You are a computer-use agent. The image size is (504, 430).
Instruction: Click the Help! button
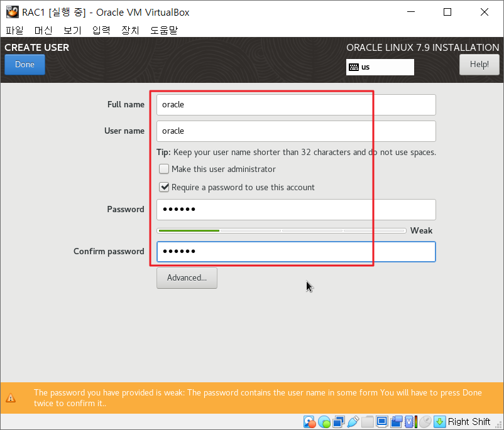tap(479, 65)
